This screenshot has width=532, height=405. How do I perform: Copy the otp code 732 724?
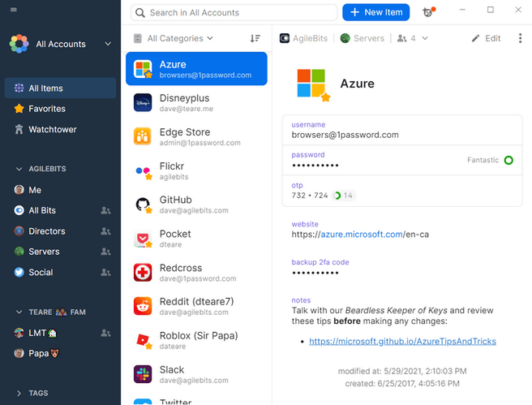click(310, 196)
